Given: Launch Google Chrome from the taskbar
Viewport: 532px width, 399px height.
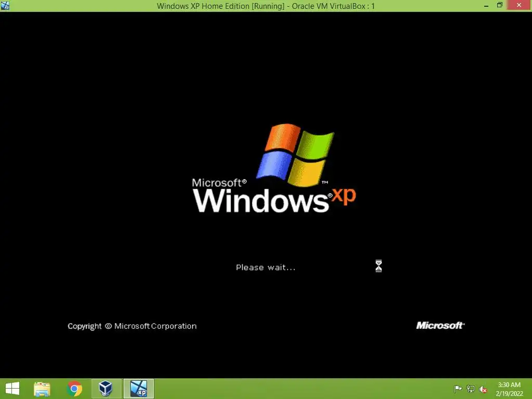Looking at the screenshot, I should pos(74,389).
